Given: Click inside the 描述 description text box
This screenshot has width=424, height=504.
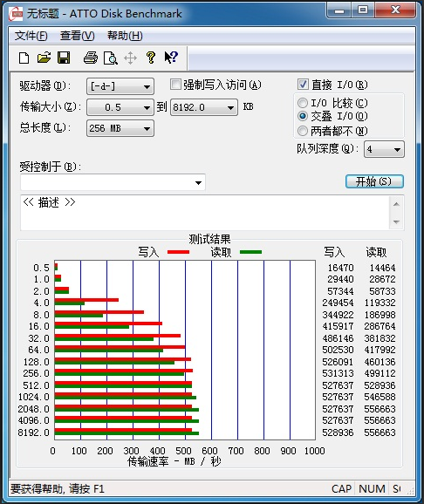Looking at the screenshot, I should point(205,213).
